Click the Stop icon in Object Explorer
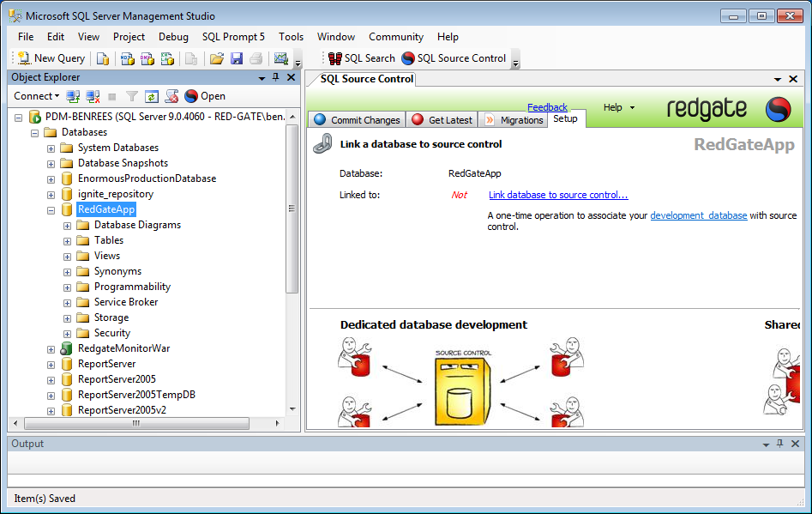 (111, 96)
